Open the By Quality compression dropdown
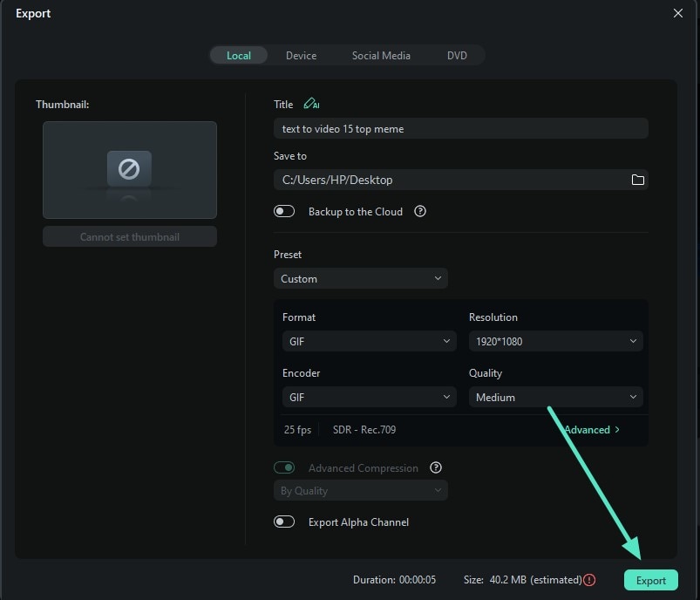 [360, 490]
